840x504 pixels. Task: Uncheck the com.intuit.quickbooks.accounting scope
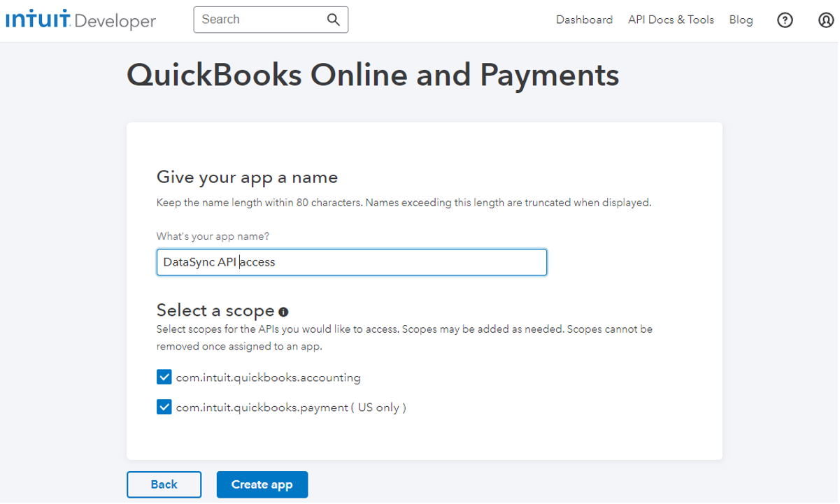164,377
